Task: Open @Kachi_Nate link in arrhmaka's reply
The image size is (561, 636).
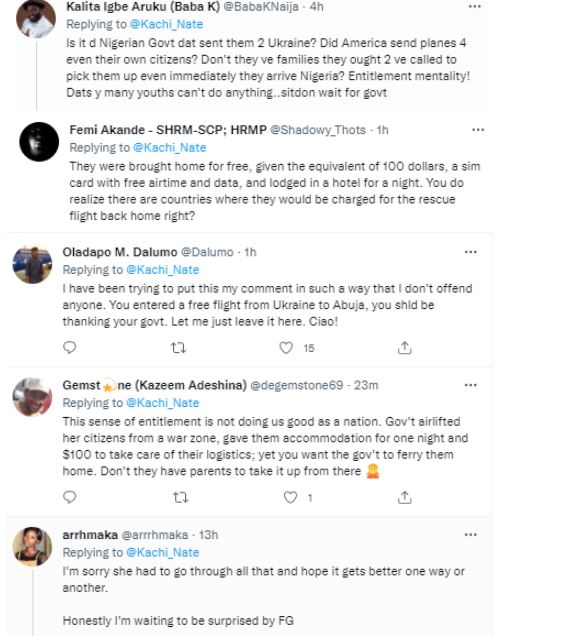Action: click(x=163, y=552)
